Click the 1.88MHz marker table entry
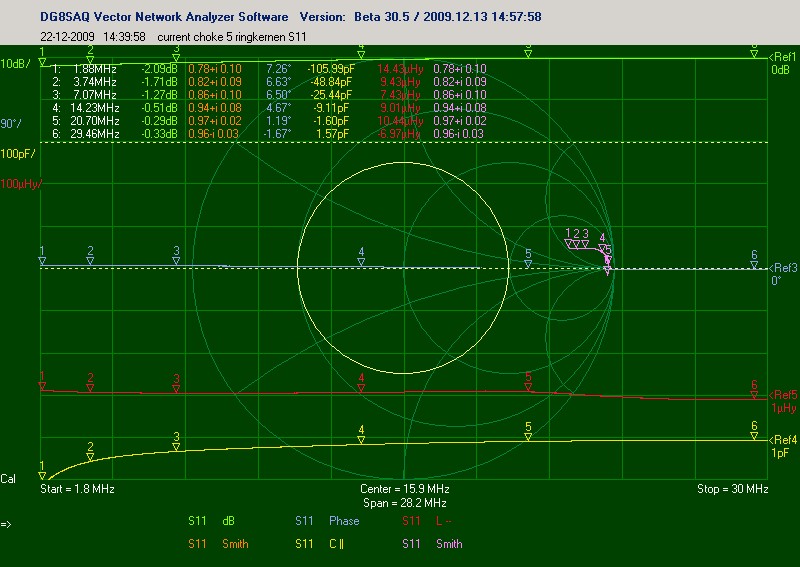 click(95, 69)
